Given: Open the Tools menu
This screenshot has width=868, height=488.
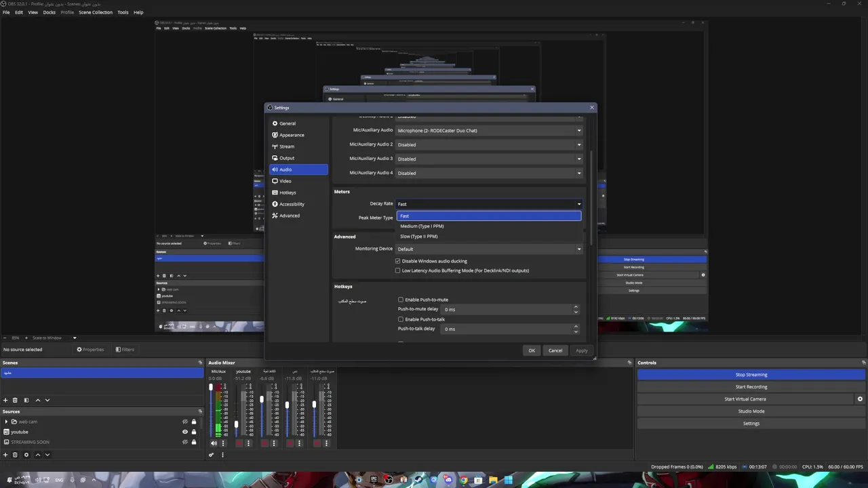Looking at the screenshot, I should [x=123, y=12].
